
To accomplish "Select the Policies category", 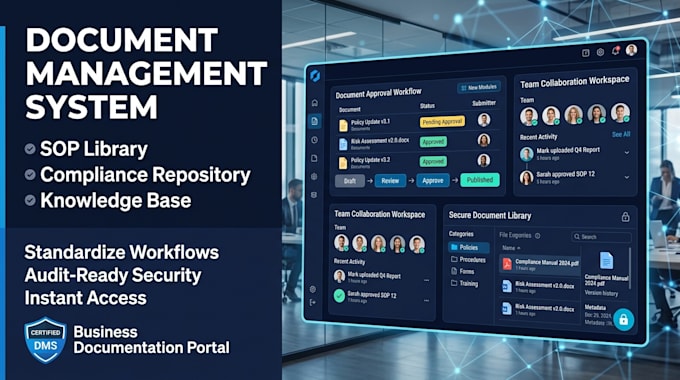I will (x=468, y=247).
